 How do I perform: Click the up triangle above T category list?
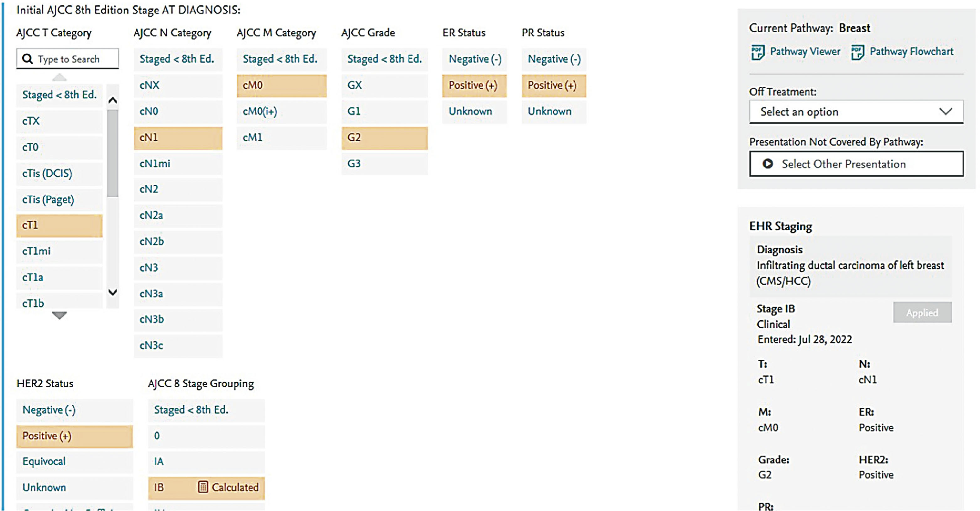[x=59, y=78]
